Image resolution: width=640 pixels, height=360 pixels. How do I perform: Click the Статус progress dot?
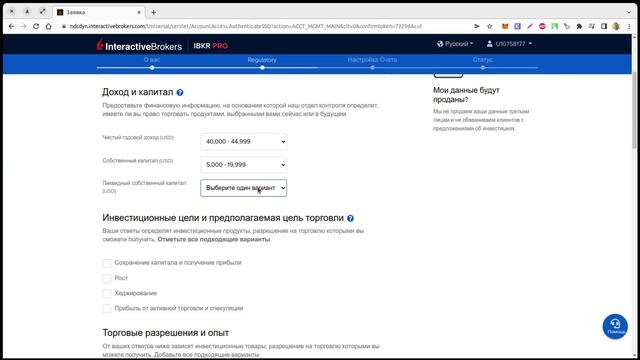pos(482,68)
